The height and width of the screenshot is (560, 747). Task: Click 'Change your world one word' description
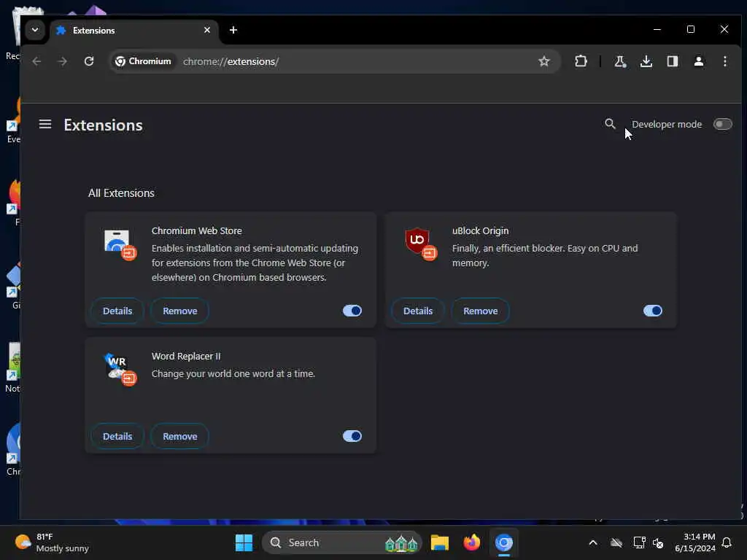233,374
